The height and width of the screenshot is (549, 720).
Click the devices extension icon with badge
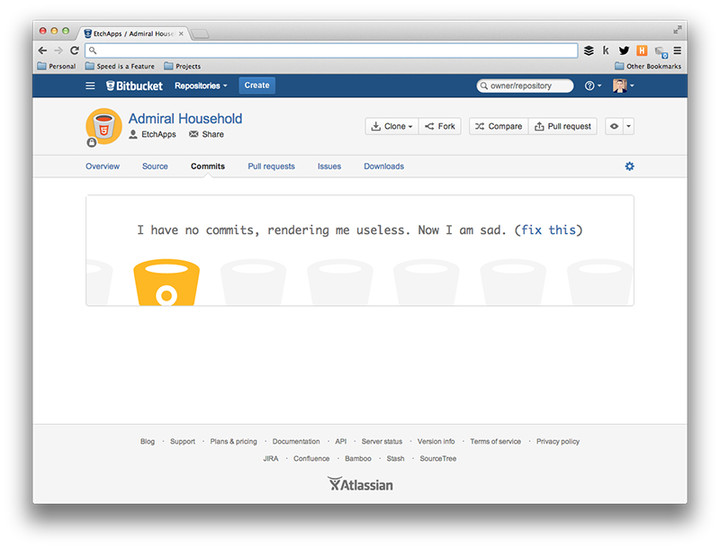[x=661, y=52]
